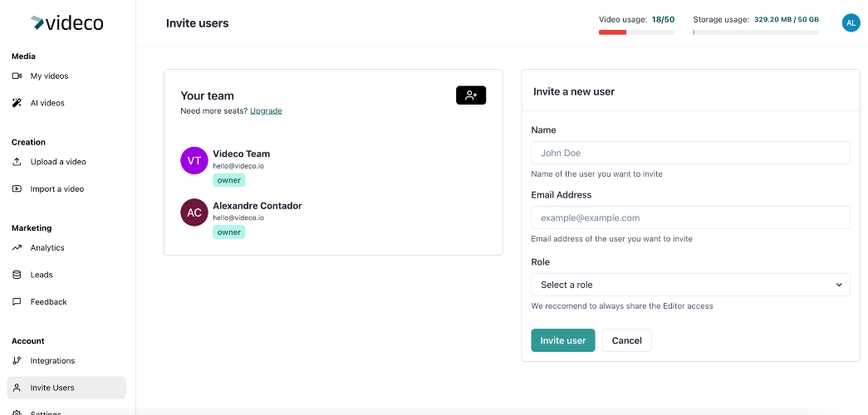Viewport: 868px width, 415px height.
Task: Click the 329.20 MB / 50 GB value
Action: pyautogui.click(x=786, y=19)
